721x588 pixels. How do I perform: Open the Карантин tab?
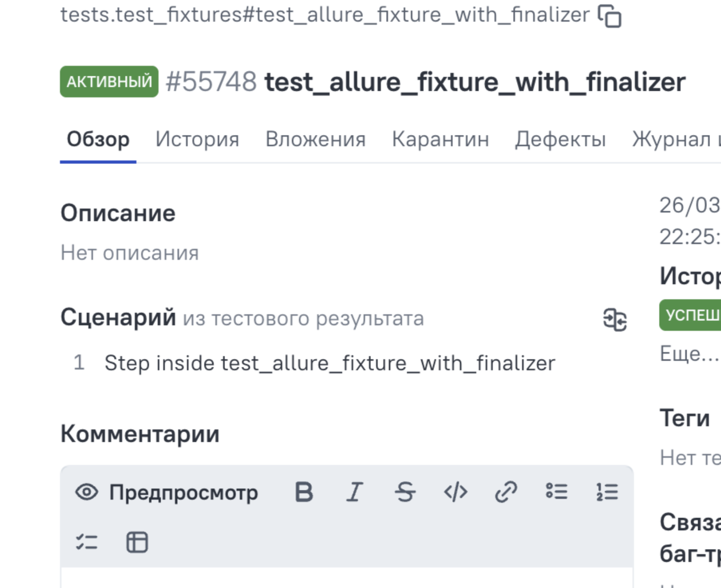click(440, 139)
